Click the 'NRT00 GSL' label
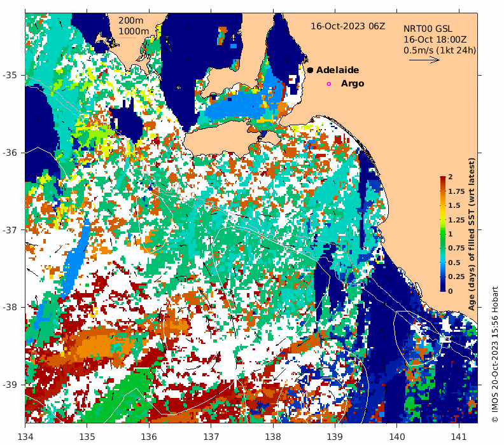This screenshot has width=504, height=445. tap(428, 29)
